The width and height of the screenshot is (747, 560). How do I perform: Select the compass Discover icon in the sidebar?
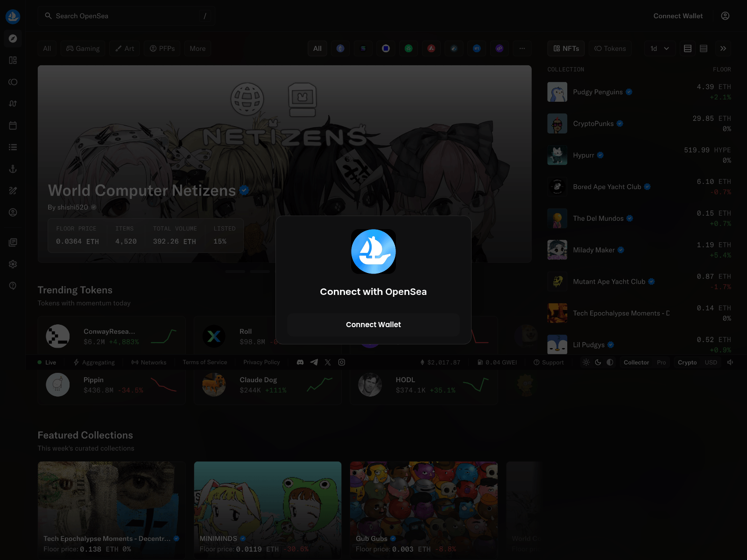point(13,39)
